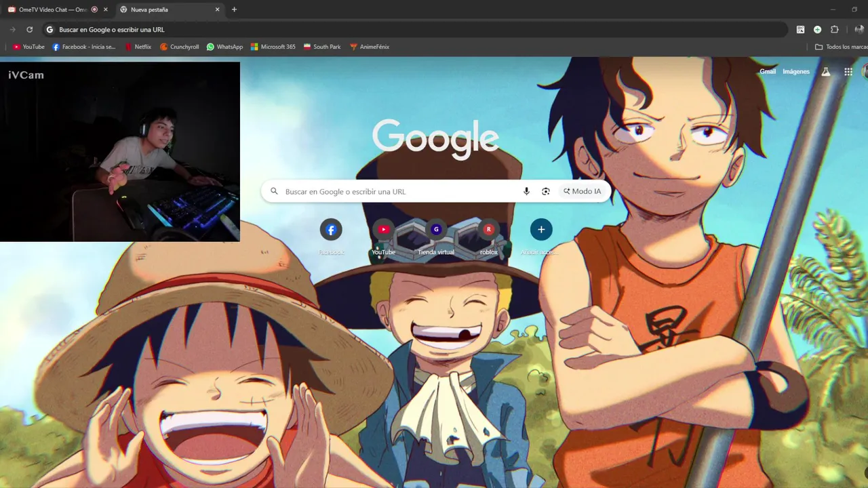The width and height of the screenshot is (868, 488).
Task: Click the forward navigation arrow
Action: pyautogui.click(x=12, y=30)
